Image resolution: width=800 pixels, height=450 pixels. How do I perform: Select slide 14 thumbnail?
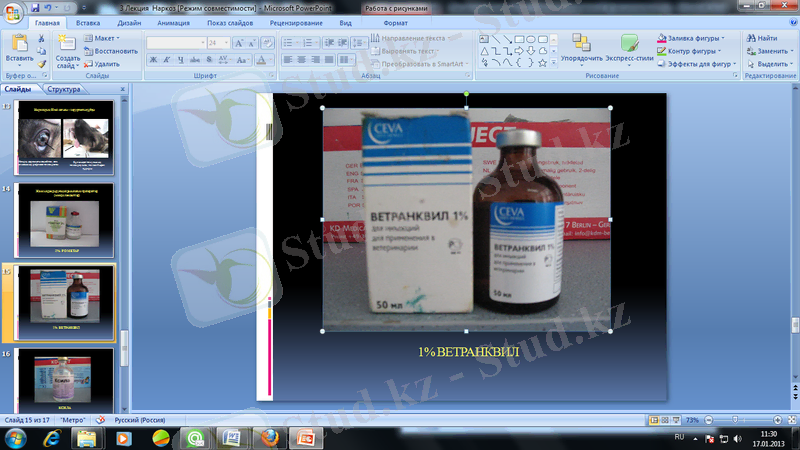click(x=64, y=220)
